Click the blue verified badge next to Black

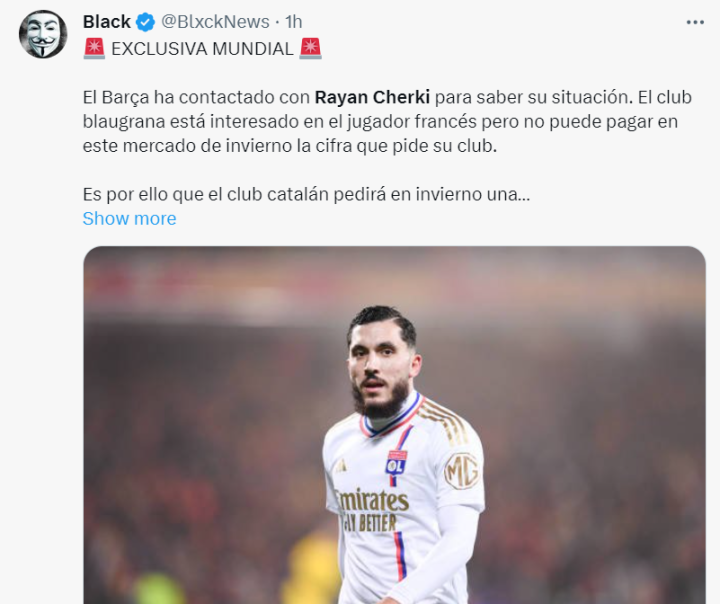click(146, 22)
